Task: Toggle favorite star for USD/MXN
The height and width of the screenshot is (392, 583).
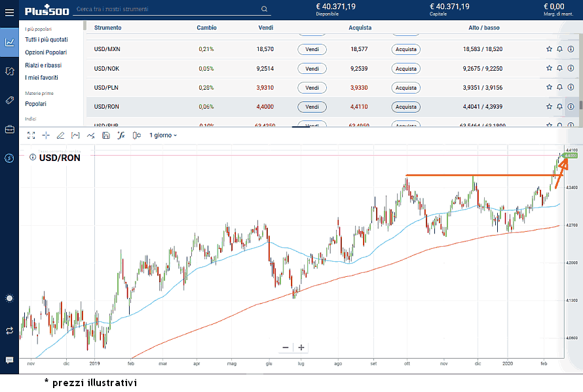Action: coord(549,49)
